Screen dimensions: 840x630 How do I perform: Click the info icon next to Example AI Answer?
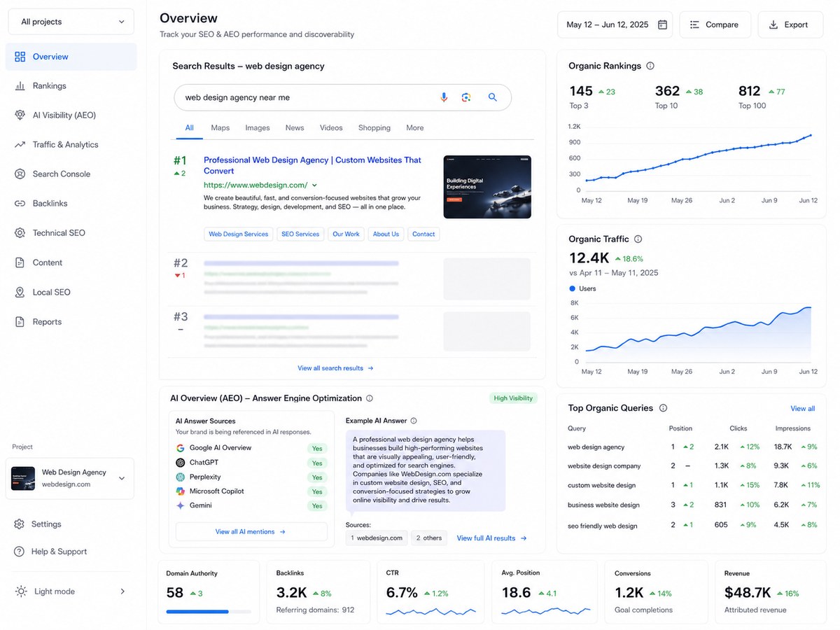coord(414,421)
